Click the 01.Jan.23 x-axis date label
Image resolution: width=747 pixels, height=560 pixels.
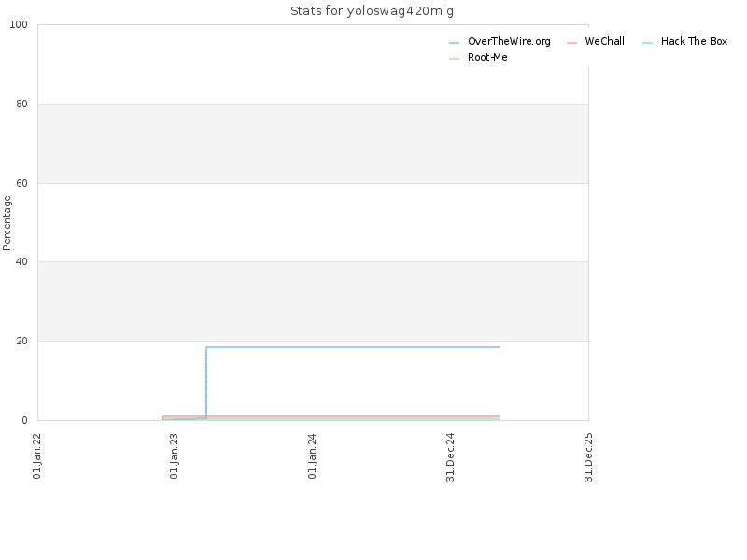174,456
